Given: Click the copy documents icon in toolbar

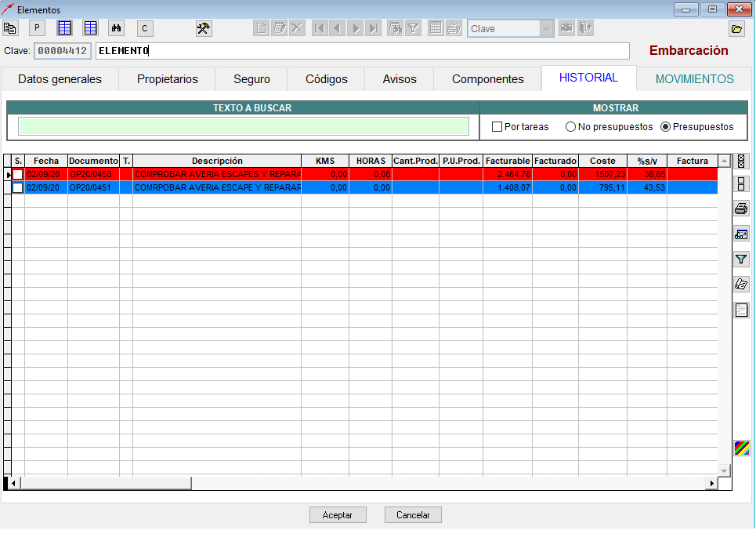Looking at the screenshot, I should click(10, 28).
